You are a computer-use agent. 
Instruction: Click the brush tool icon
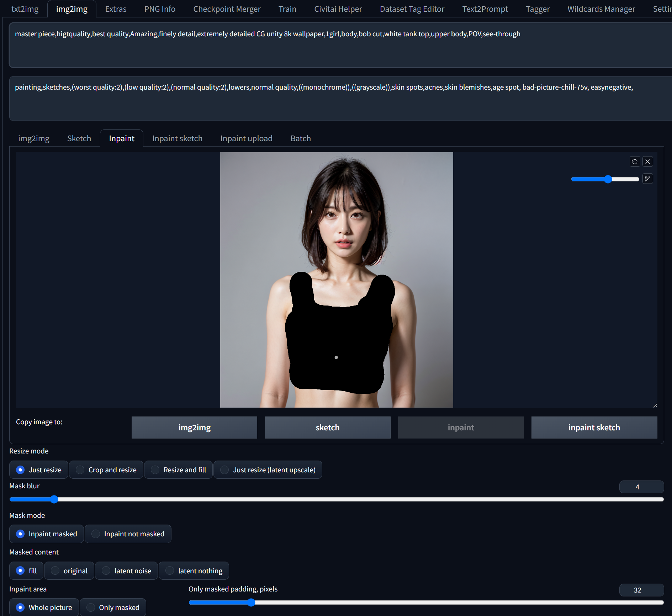[648, 179]
